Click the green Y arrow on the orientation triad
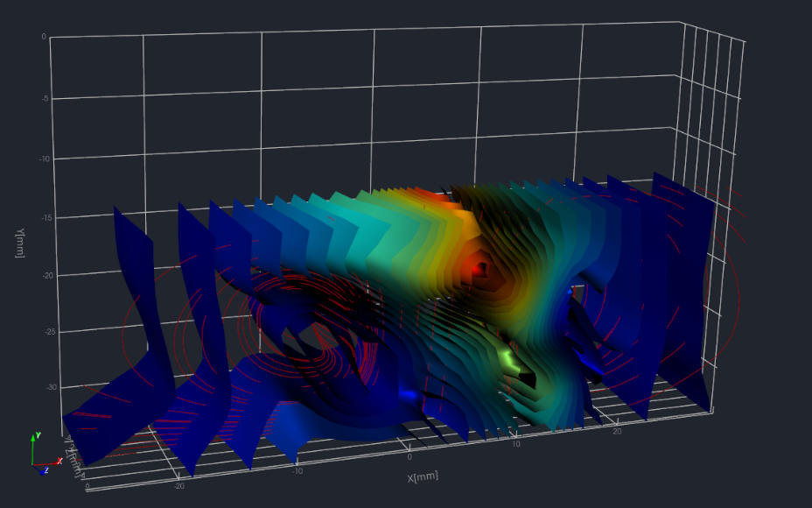The width and height of the screenshot is (812, 508). [x=33, y=437]
